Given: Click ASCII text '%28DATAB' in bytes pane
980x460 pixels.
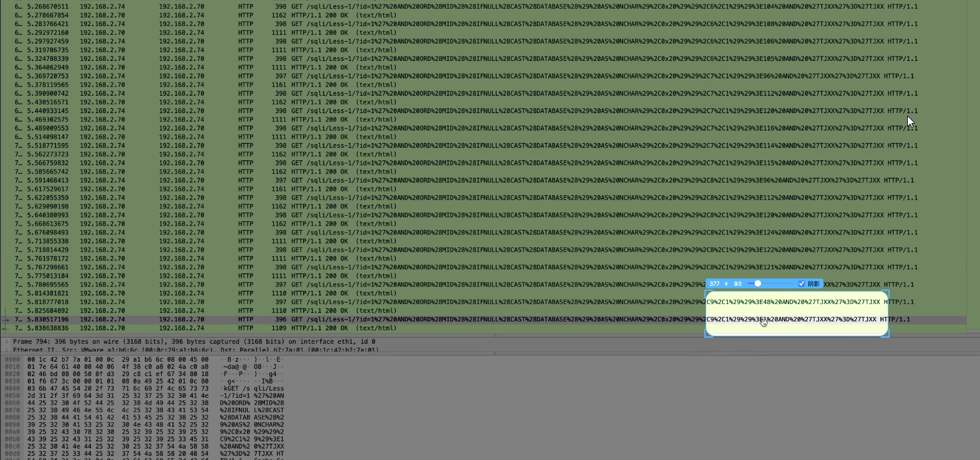Looking at the screenshot, I should tap(234, 417).
